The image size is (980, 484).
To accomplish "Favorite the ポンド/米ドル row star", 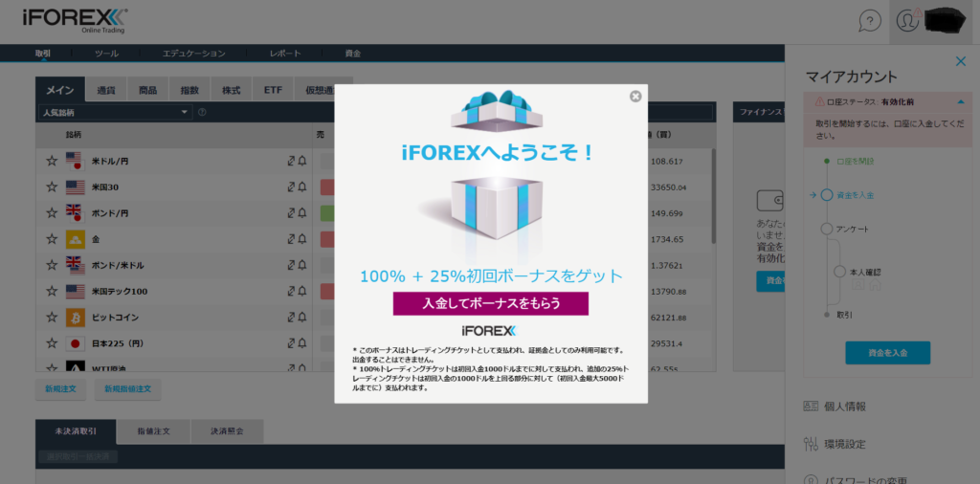I will click(52, 265).
